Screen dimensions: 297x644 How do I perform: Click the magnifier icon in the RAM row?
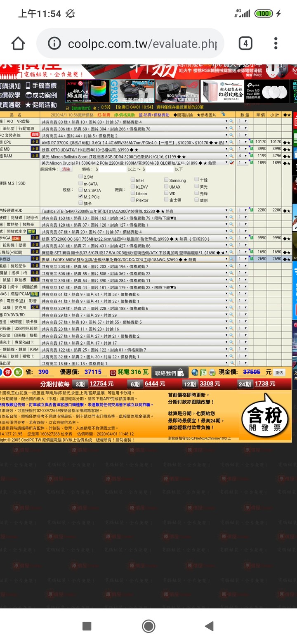231,156
